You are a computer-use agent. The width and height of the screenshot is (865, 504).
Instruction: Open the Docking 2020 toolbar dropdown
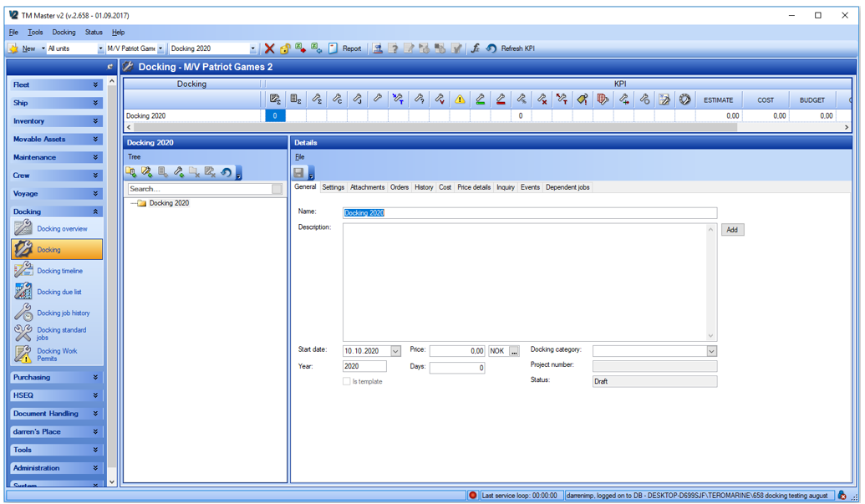click(252, 48)
